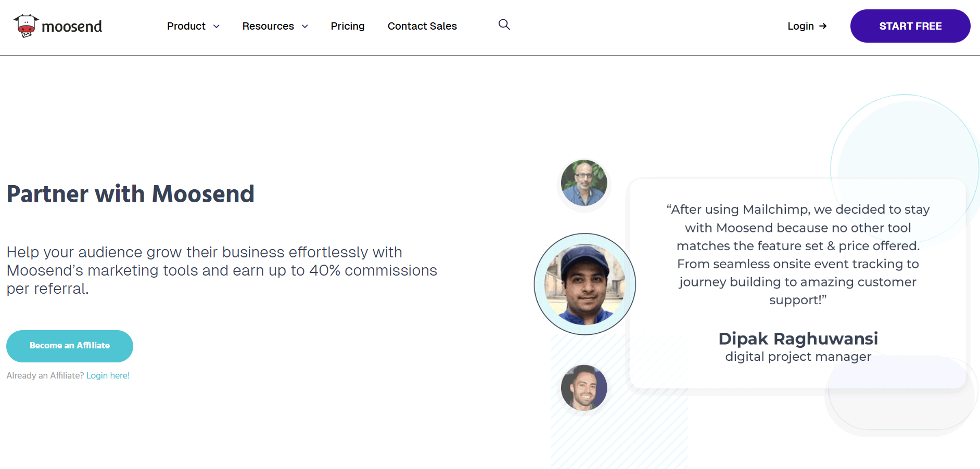The width and height of the screenshot is (980, 469).
Task: Open the Contact Sales link
Action: [x=422, y=26]
